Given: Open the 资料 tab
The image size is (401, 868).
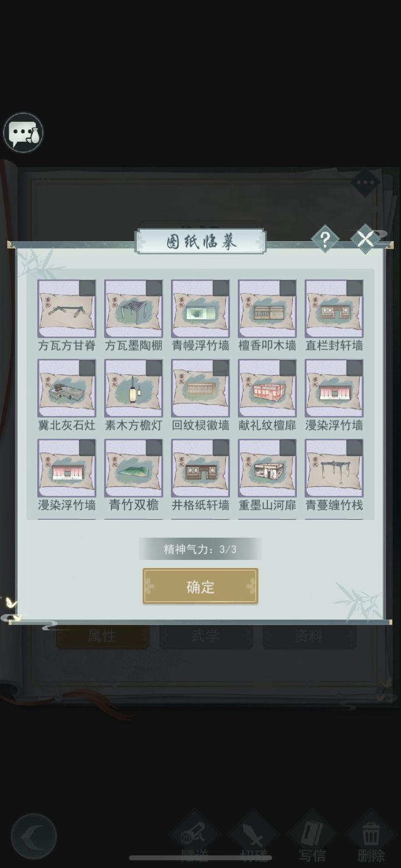Looking at the screenshot, I should pos(309,636).
